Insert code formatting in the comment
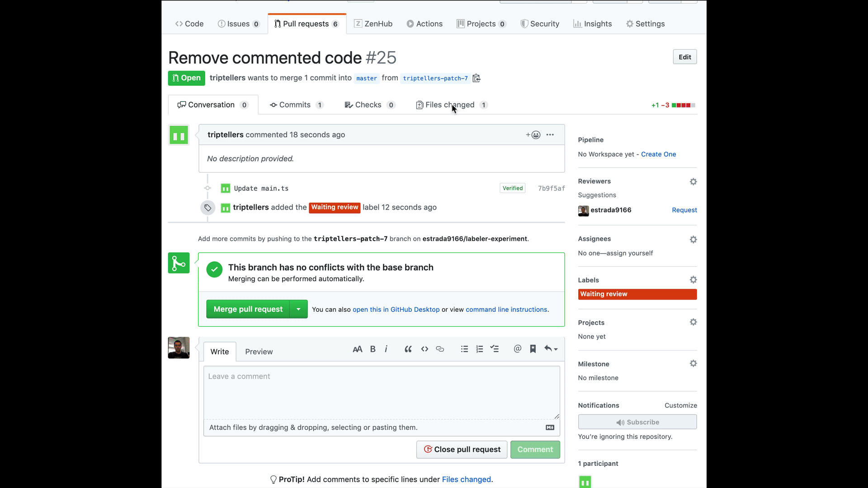The height and width of the screenshot is (488, 868). (x=425, y=349)
